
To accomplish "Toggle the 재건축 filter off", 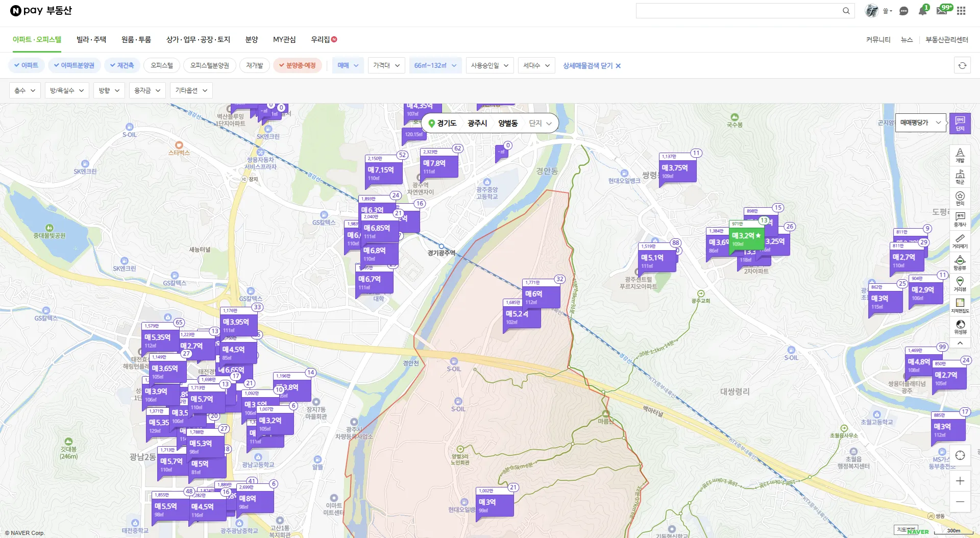I will click(x=121, y=65).
